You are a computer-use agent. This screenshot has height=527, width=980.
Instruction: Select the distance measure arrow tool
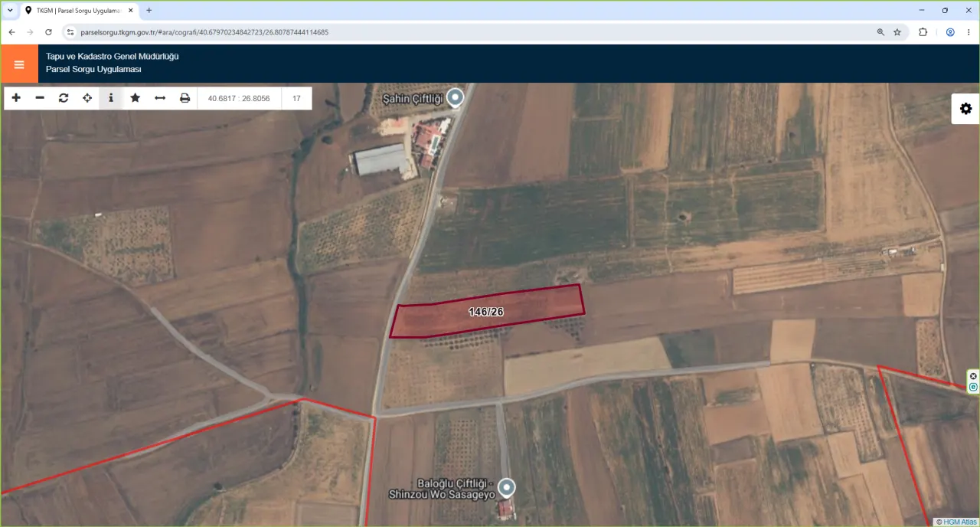point(160,98)
